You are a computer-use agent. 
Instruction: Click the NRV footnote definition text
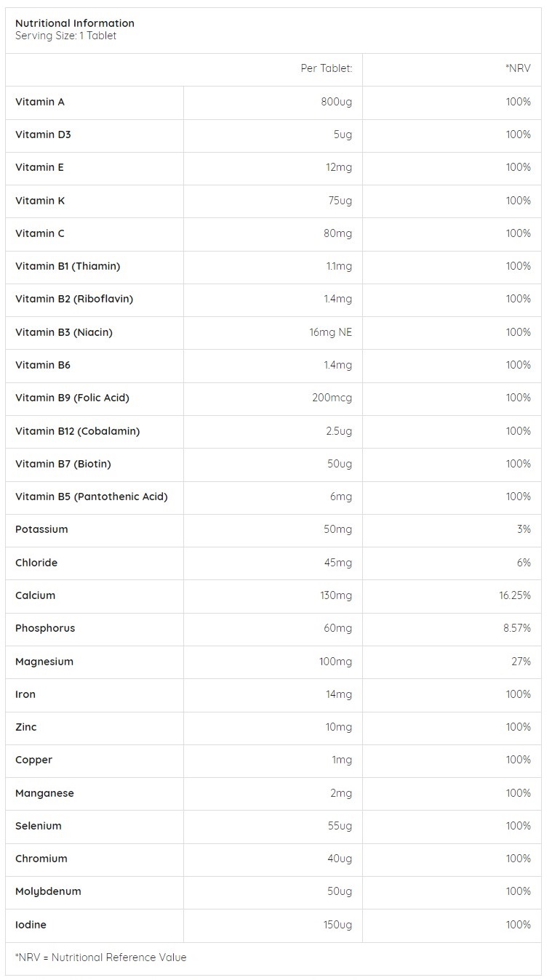(x=100, y=957)
